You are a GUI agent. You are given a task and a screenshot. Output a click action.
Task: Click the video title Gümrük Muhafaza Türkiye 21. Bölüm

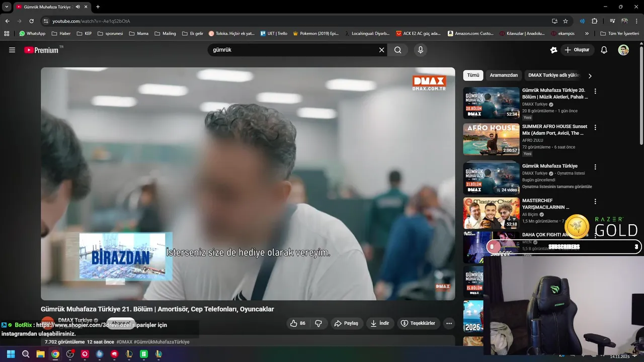tap(157, 309)
